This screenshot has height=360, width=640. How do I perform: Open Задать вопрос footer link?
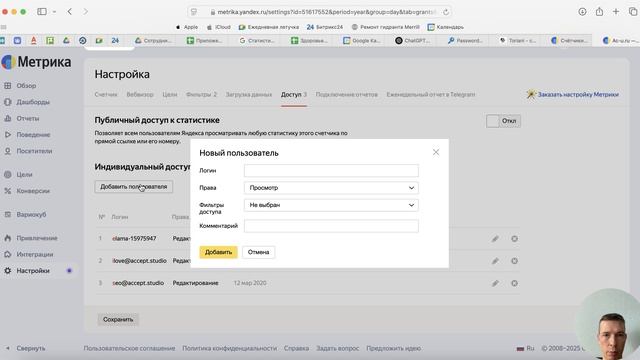[338, 348]
